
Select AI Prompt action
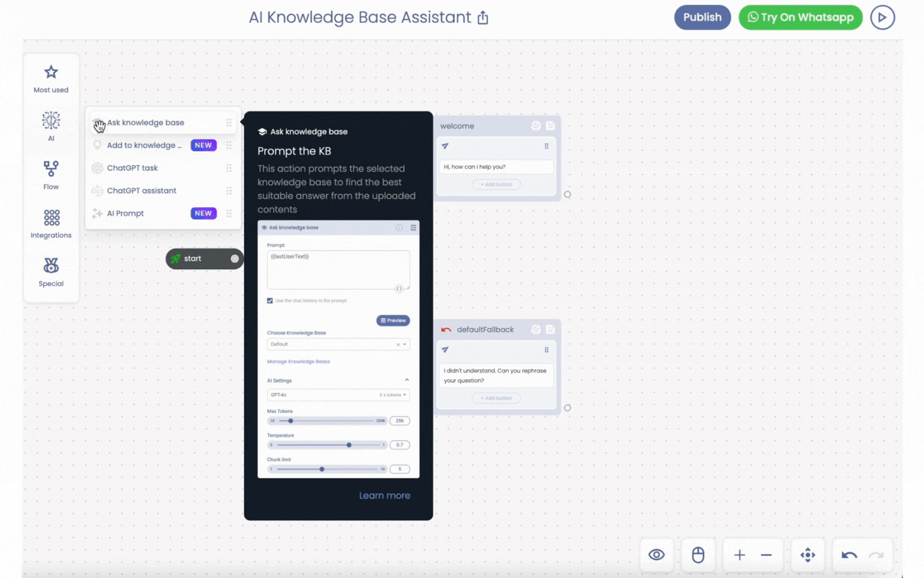[162, 213]
